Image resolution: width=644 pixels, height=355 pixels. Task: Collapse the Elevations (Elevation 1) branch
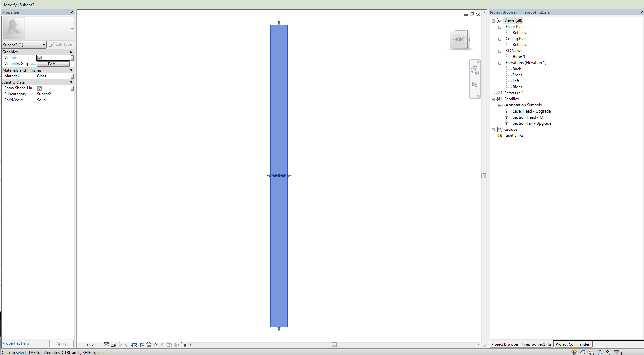point(500,63)
